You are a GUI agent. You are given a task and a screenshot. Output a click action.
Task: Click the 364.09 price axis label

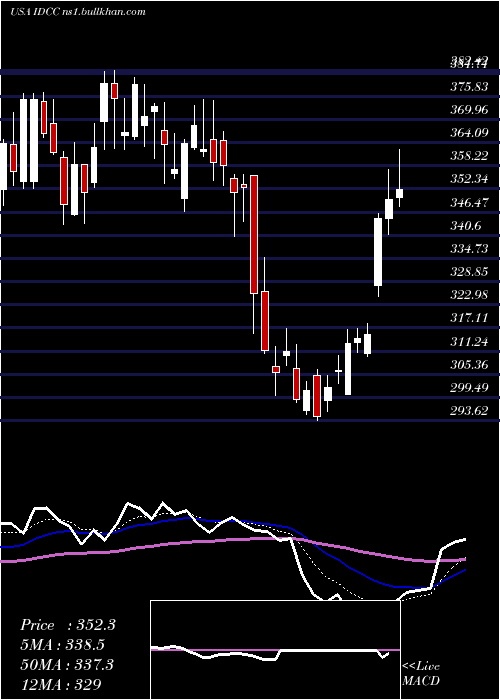(469, 133)
